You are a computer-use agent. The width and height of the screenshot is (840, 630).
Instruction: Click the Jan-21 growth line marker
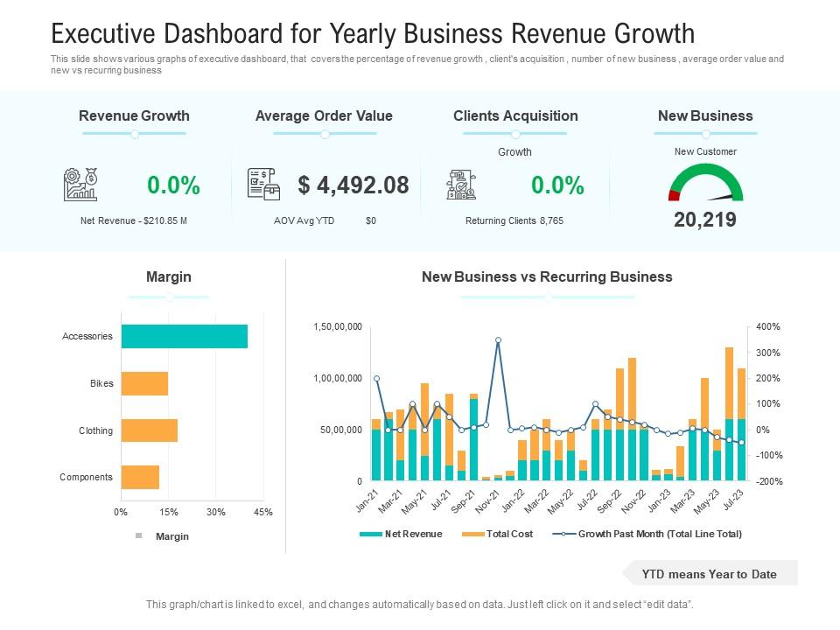click(376, 379)
